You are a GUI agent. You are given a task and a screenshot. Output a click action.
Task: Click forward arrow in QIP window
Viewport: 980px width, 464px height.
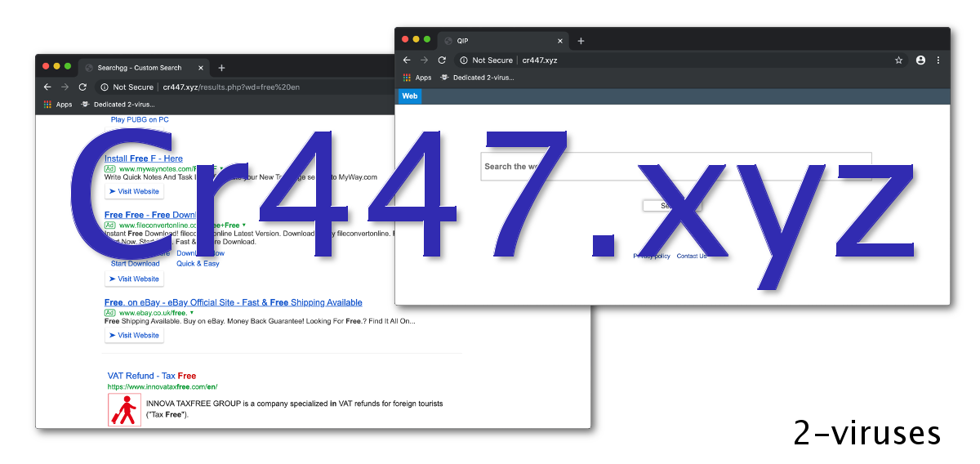point(424,60)
